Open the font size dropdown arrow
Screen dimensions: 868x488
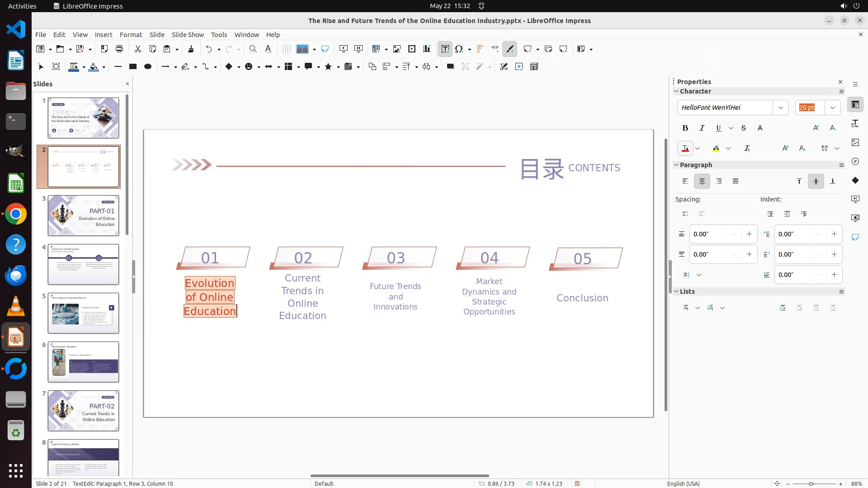pos(832,108)
